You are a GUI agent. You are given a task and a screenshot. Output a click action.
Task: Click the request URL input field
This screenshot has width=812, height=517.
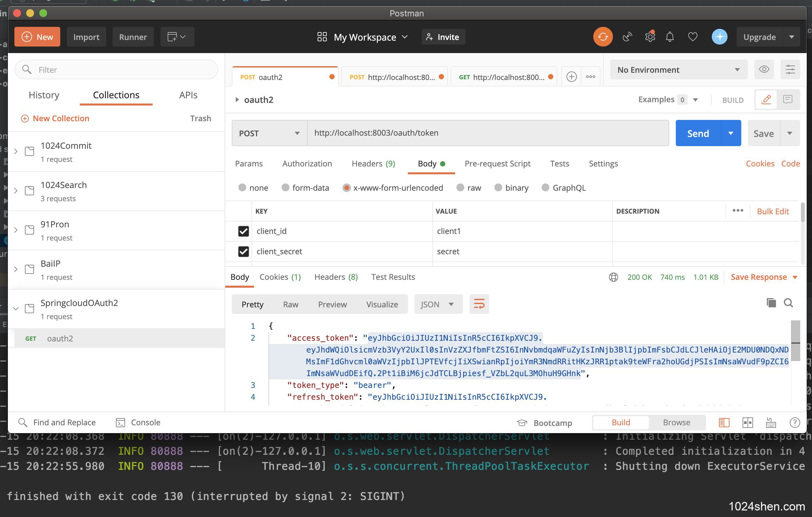(x=487, y=133)
